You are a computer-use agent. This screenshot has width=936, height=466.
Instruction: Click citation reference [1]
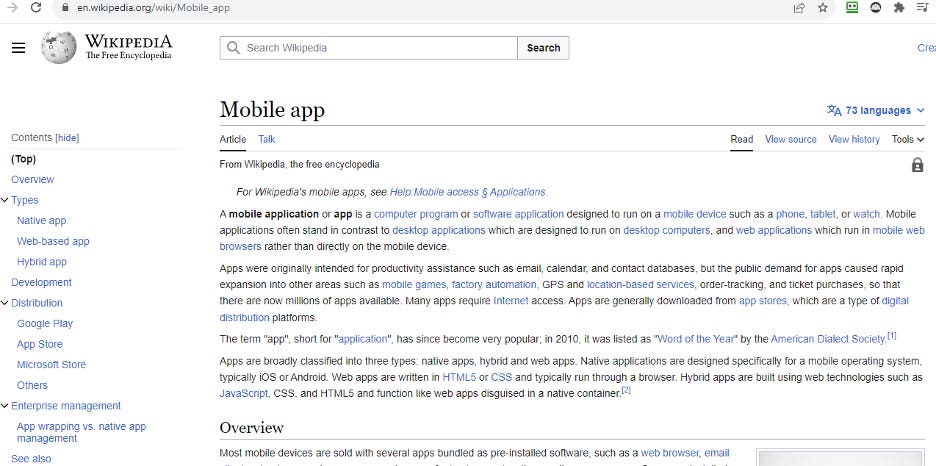[892, 336]
